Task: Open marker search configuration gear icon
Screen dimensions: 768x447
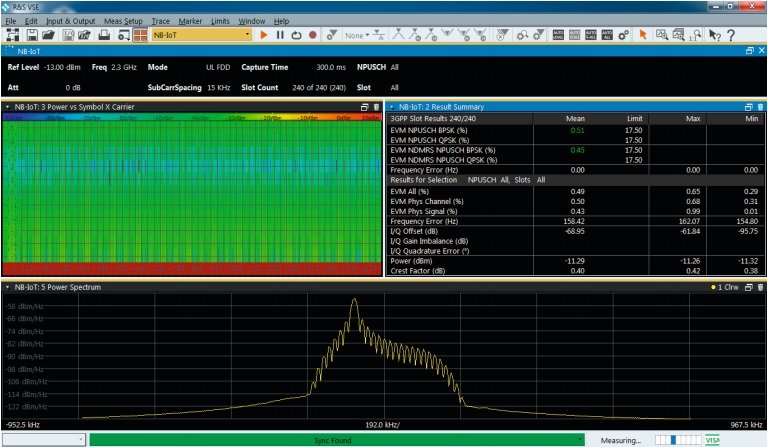Action: click(522, 35)
